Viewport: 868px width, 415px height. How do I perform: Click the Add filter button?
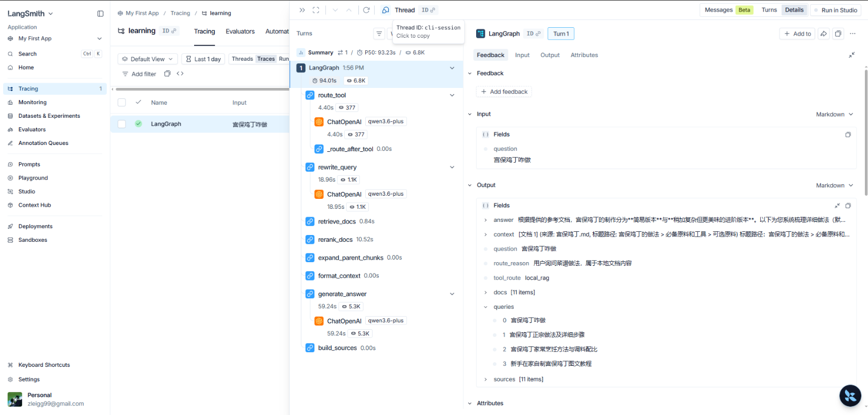coord(139,74)
